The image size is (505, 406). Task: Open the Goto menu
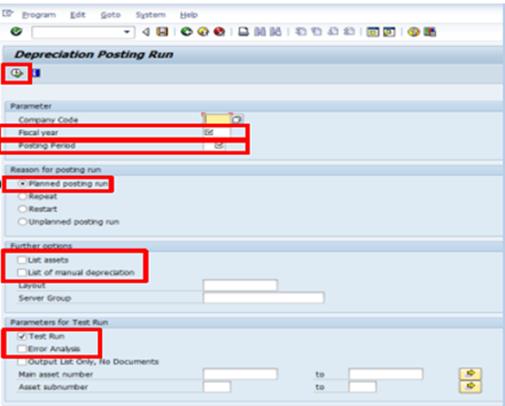(x=110, y=15)
